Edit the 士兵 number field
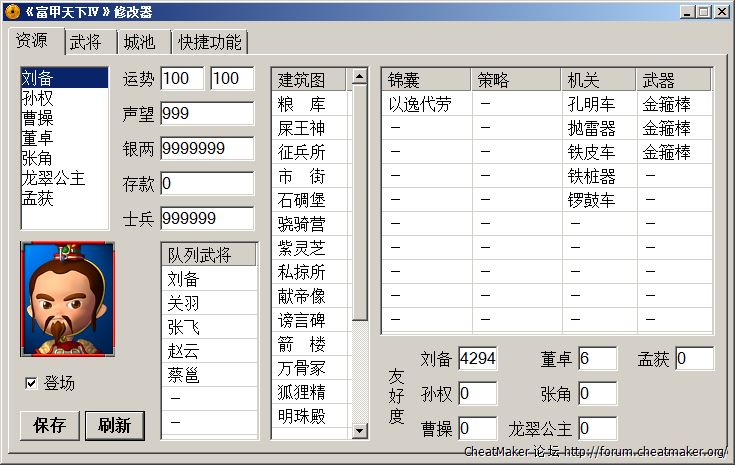 tap(206, 219)
